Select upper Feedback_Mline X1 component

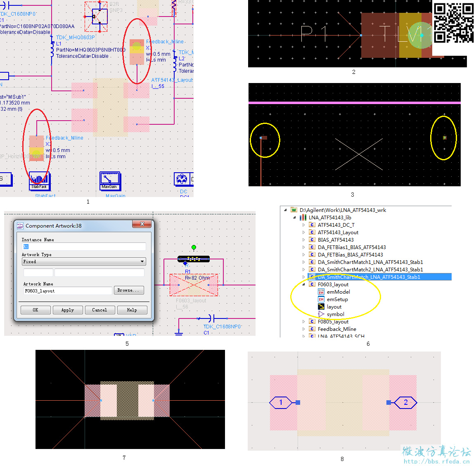pos(137,52)
